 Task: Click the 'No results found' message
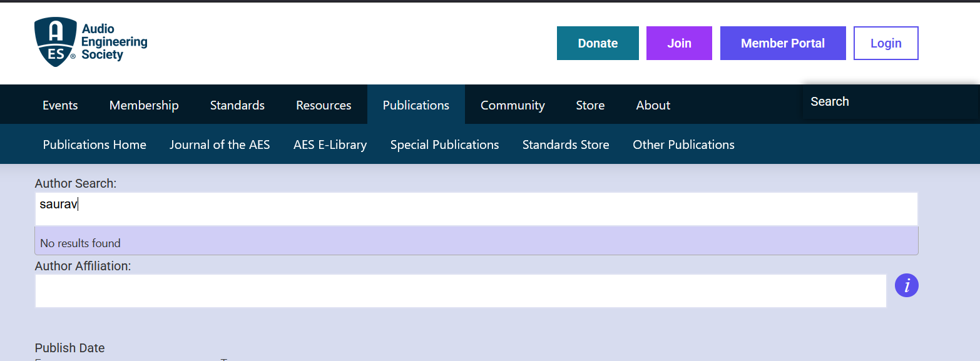(x=80, y=243)
